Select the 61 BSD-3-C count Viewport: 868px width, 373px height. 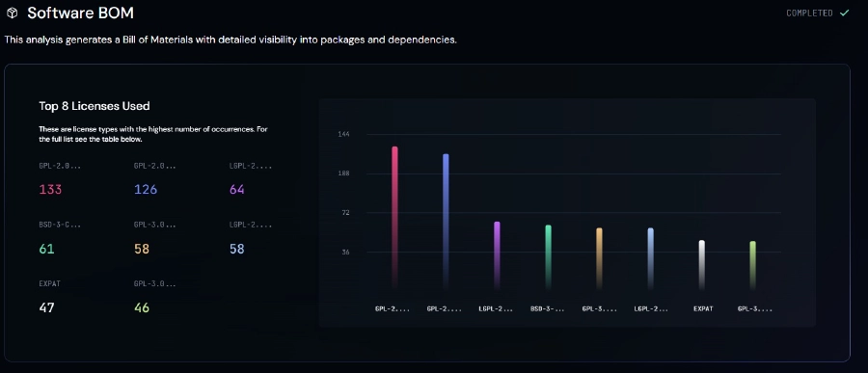click(x=46, y=249)
